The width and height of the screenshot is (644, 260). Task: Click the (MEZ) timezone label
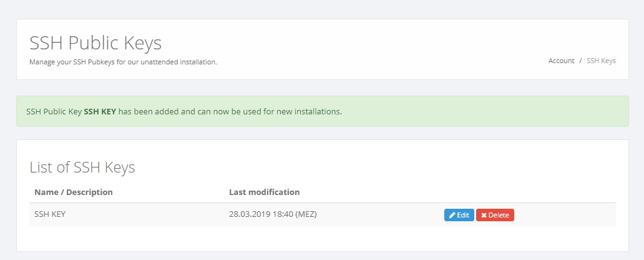[306, 214]
